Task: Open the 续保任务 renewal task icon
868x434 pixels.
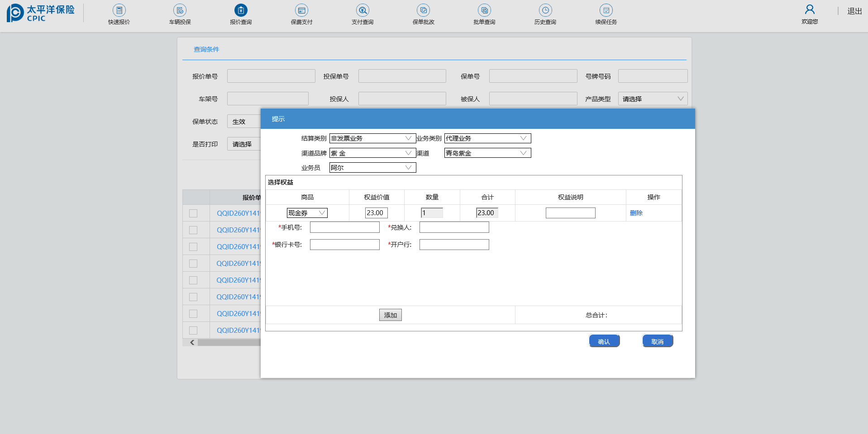Action: (606, 10)
